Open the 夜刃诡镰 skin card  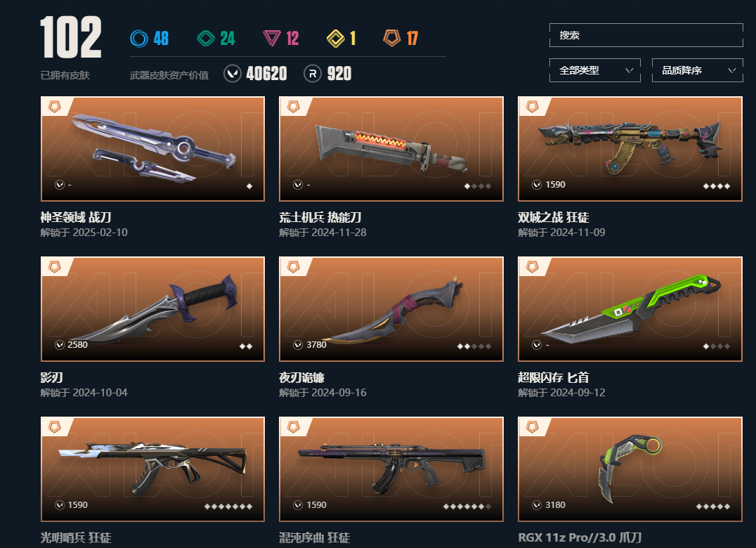point(391,309)
